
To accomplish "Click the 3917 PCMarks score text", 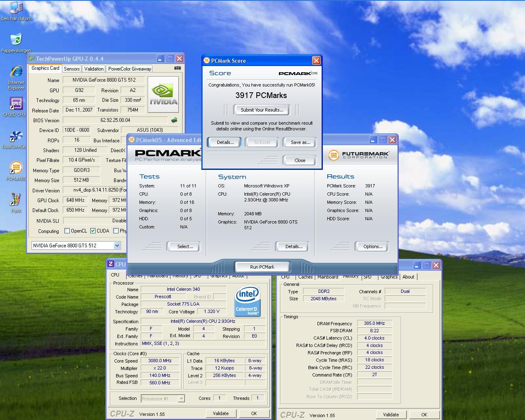I will pos(261,95).
